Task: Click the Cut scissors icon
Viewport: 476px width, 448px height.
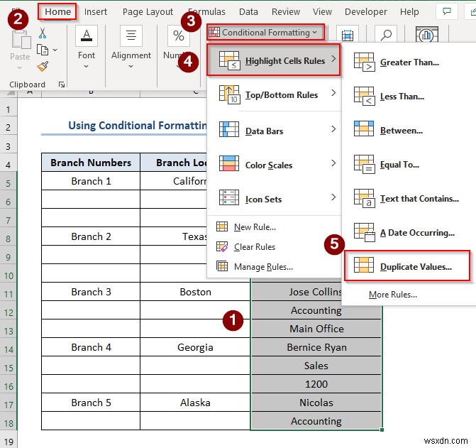Action: 43,33
